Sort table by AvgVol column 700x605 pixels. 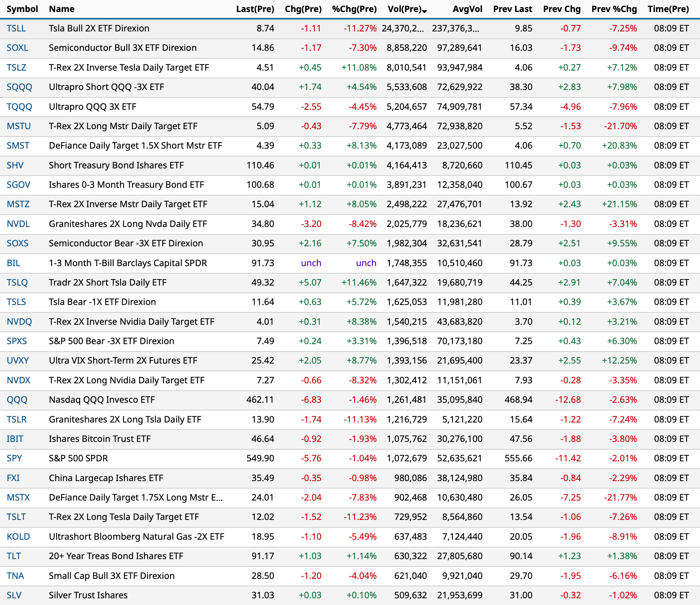pyautogui.click(x=467, y=9)
